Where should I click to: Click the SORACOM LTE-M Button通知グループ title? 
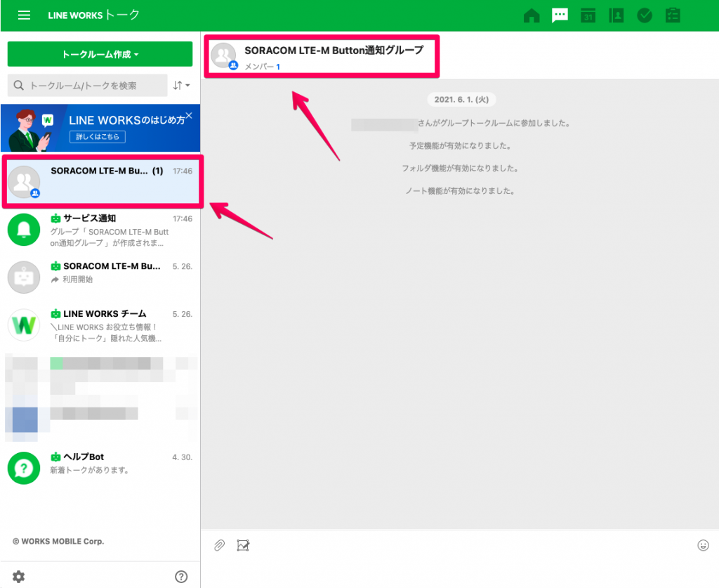pyautogui.click(x=334, y=50)
